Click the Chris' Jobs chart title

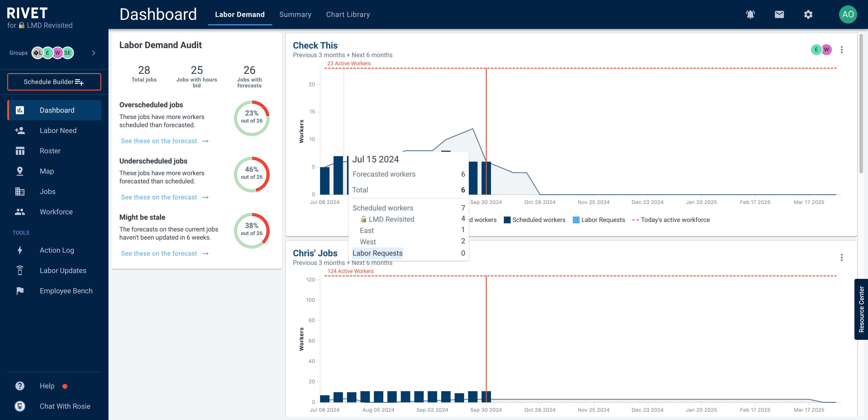pyautogui.click(x=315, y=253)
